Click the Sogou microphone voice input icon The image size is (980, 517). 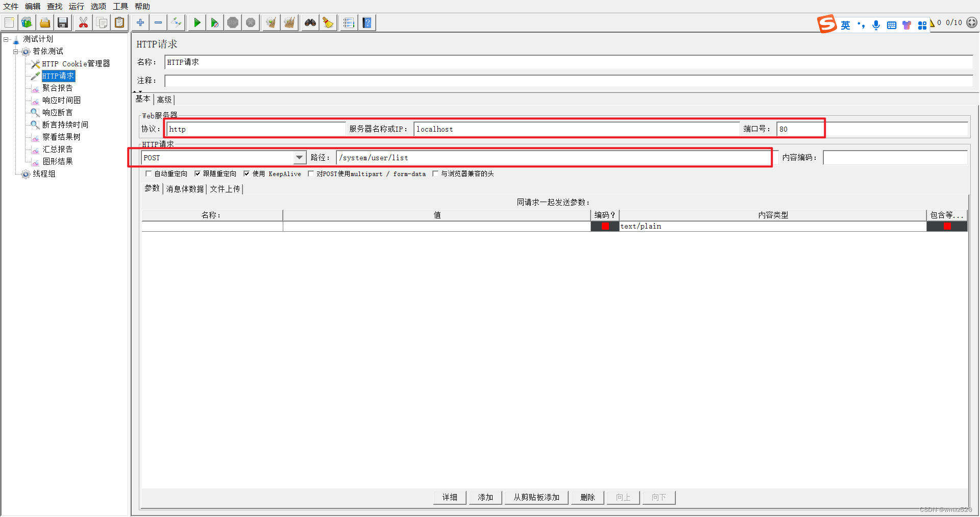[876, 25]
